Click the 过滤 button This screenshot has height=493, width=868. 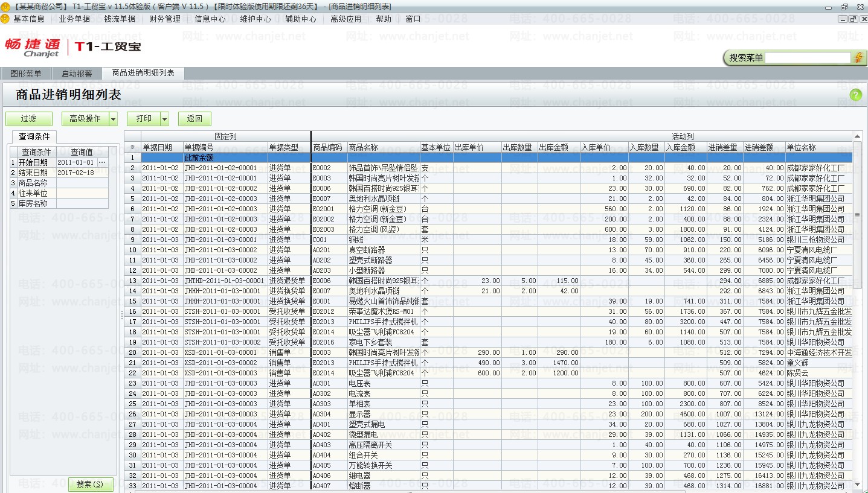[28, 119]
